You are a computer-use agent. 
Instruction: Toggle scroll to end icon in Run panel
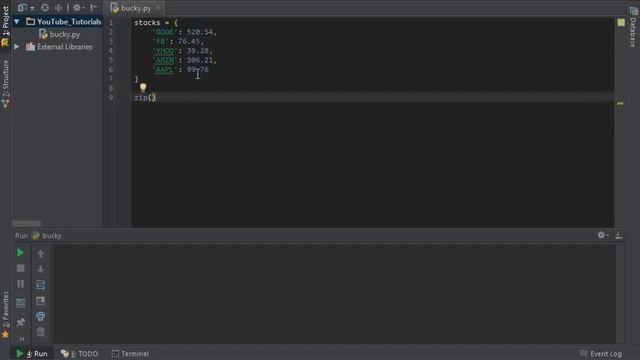click(x=40, y=301)
